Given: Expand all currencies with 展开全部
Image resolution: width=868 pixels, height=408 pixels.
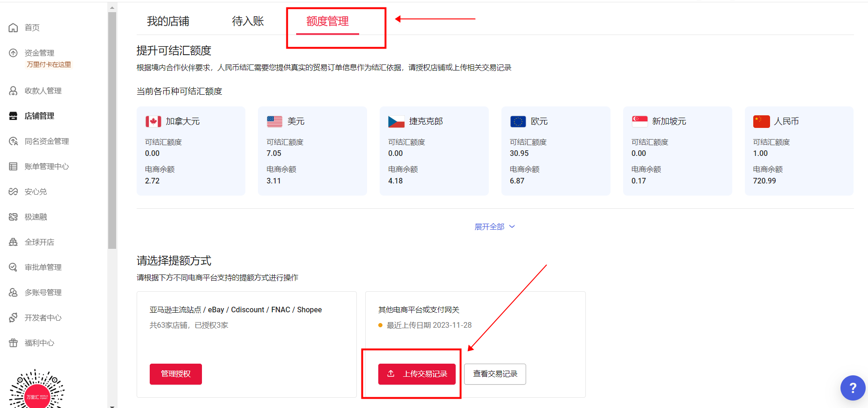Looking at the screenshot, I should point(489,227).
